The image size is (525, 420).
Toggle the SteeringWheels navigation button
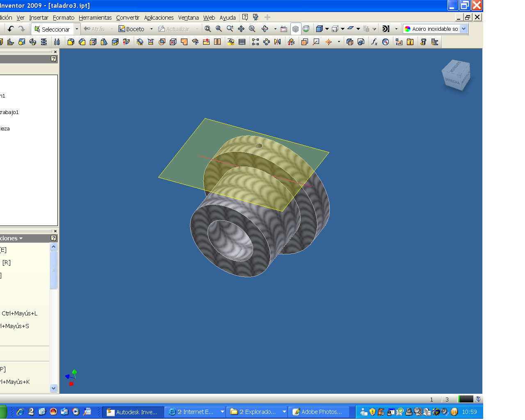click(306, 29)
